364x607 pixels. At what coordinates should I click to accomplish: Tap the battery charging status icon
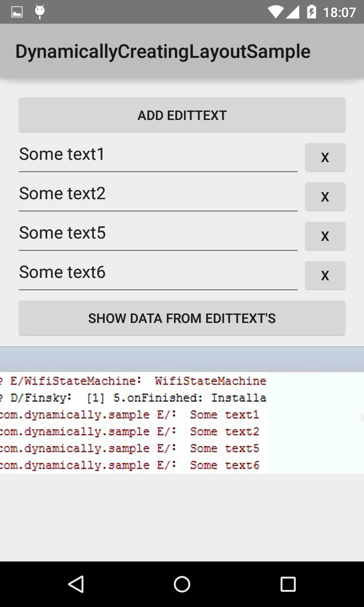coord(311,12)
